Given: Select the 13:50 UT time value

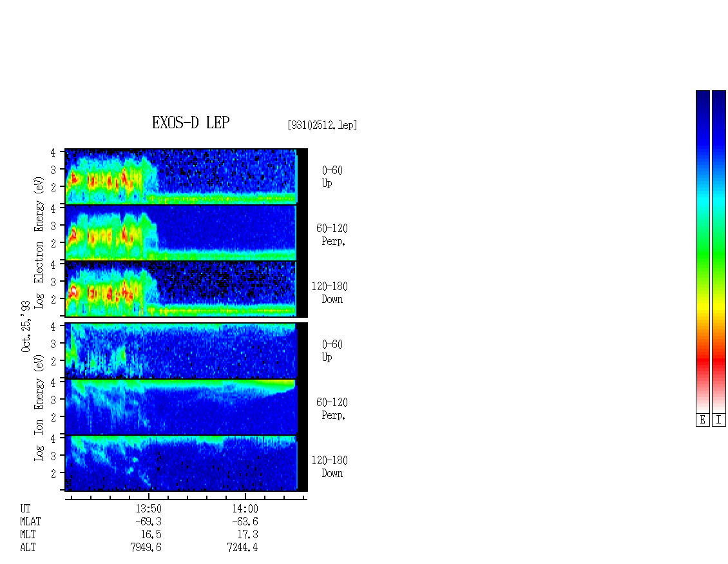Looking at the screenshot, I should coord(149,509).
